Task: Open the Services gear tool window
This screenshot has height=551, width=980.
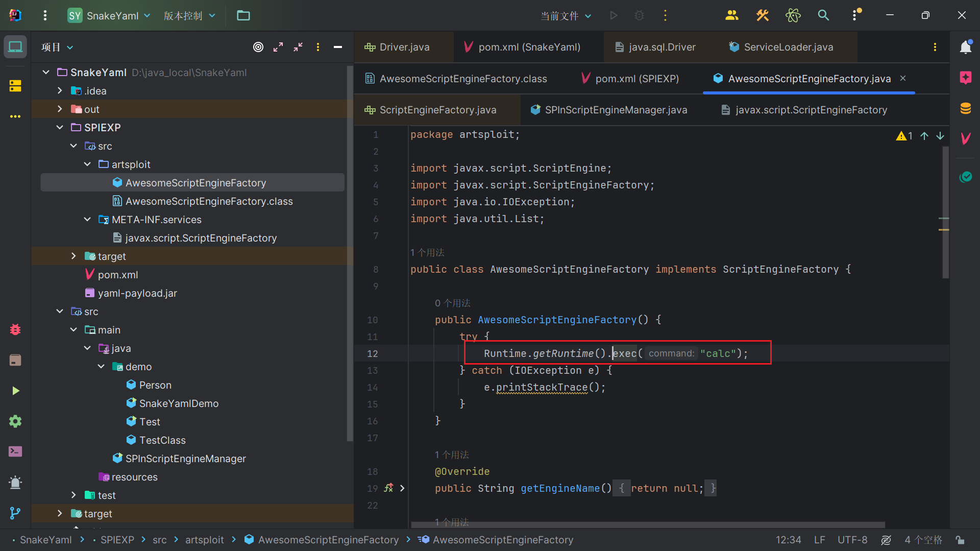Action: (x=15, y=421)
